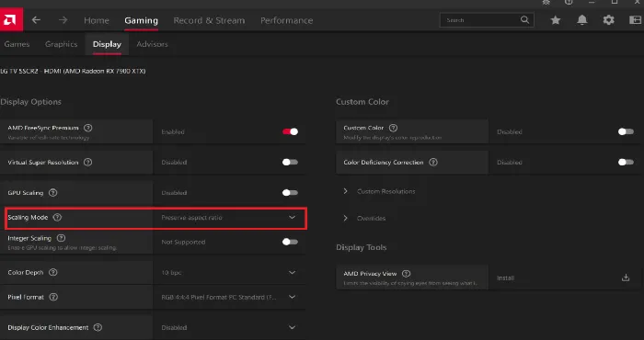Viewport: 644px width, 340px height.
Task: Open the Gaming menu
Action: coord(142,20)
